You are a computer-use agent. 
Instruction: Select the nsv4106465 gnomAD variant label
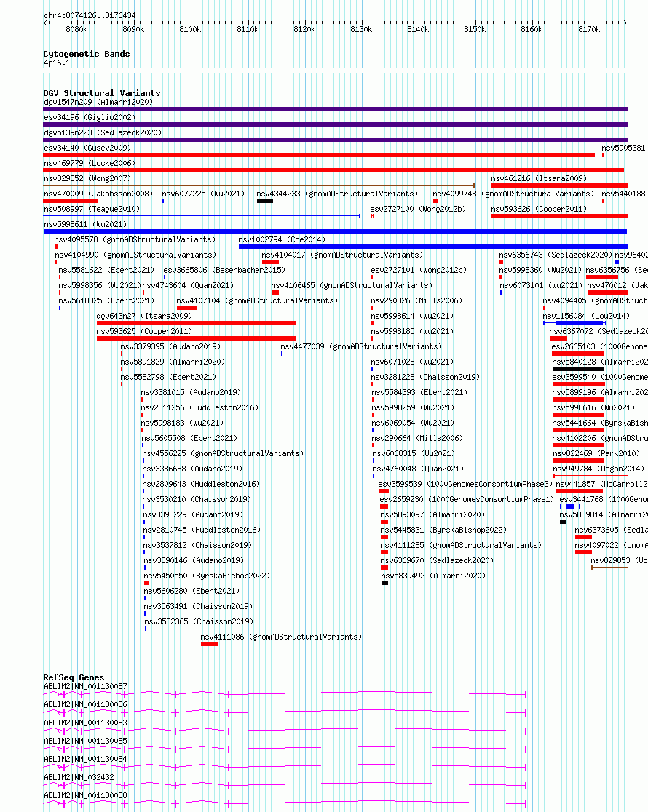point(352,285)
